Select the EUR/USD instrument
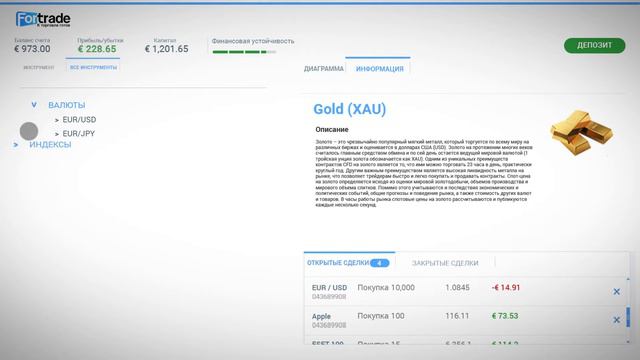This screenshot has height=360, width=640. pyautogui.click(x=79, y=120)
